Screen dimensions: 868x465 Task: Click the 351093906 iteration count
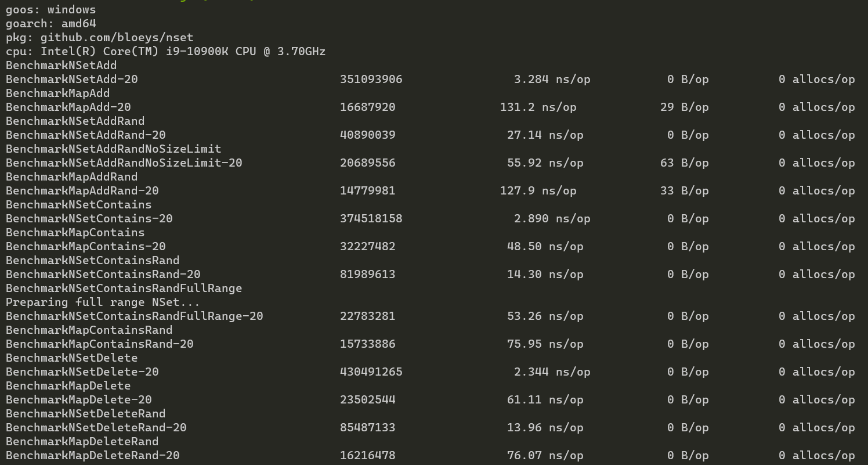[371, 80]
